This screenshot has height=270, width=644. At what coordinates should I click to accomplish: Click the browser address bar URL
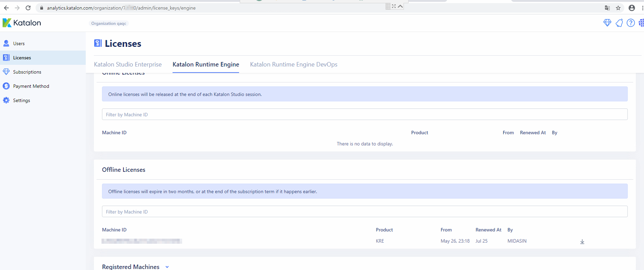tap(121, 8)
